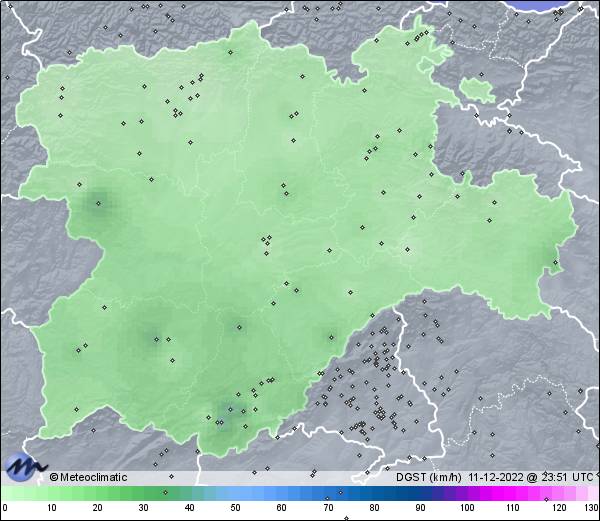Click the scale label 10
This screenshot has width=600, height=521.
coord(52,508)
